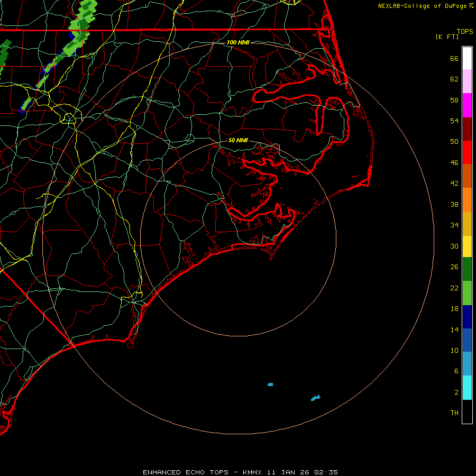This screenshot has width=476, height=476.
Task: Click the dark green 26K ft legend swatch
Action: coord(467,269)
